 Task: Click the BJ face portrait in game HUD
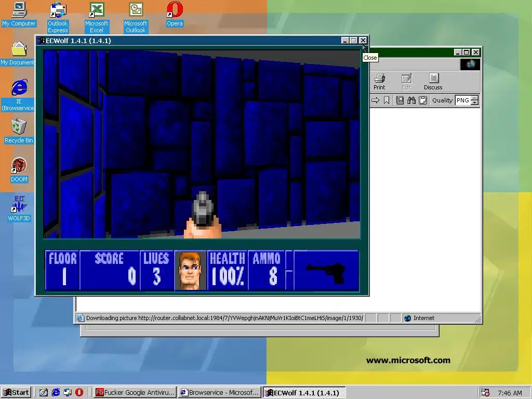(190, 270)
